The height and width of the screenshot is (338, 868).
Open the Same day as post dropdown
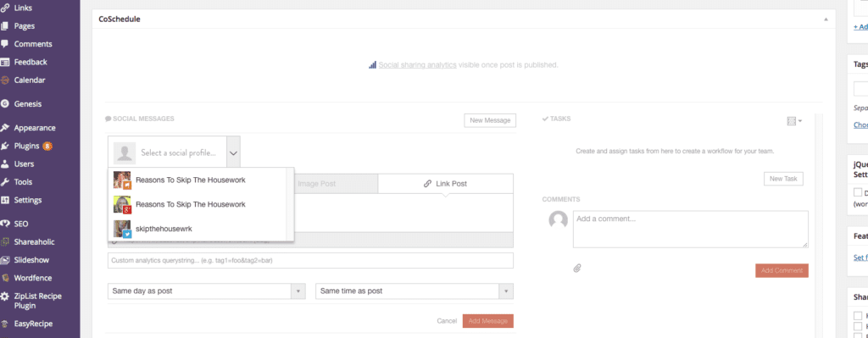pos(207,291)
